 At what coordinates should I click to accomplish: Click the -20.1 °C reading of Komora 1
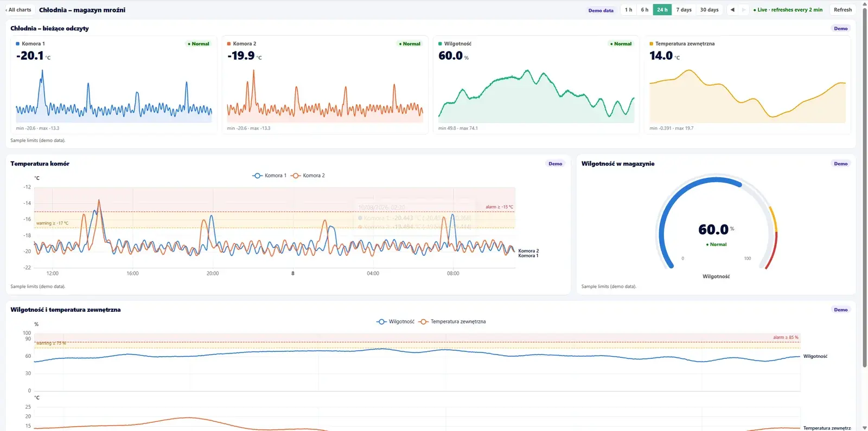tap(33, 56)
